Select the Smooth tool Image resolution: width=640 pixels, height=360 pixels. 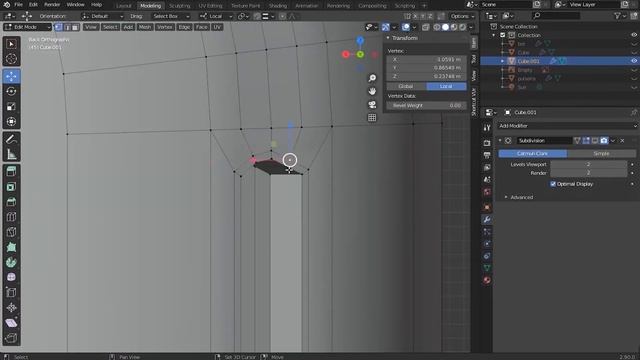pyautogui.click(x=11, y=277)
